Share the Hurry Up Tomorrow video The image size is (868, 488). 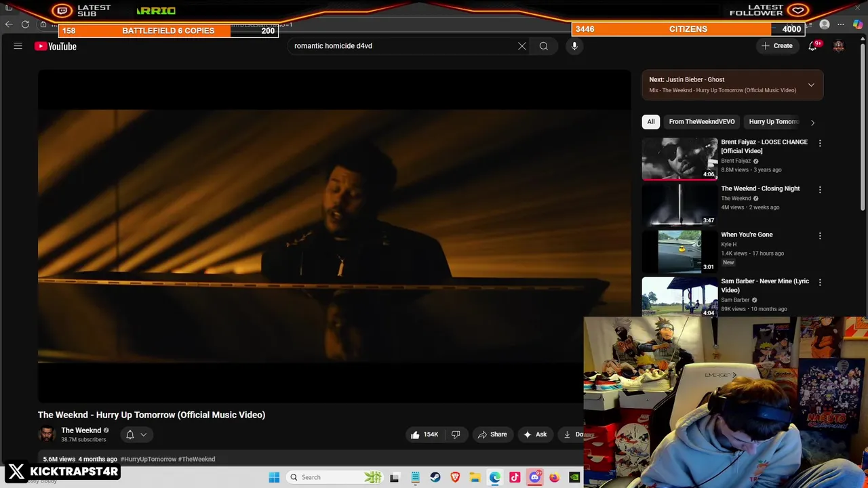pyautogui.click(x=492, y=434)
